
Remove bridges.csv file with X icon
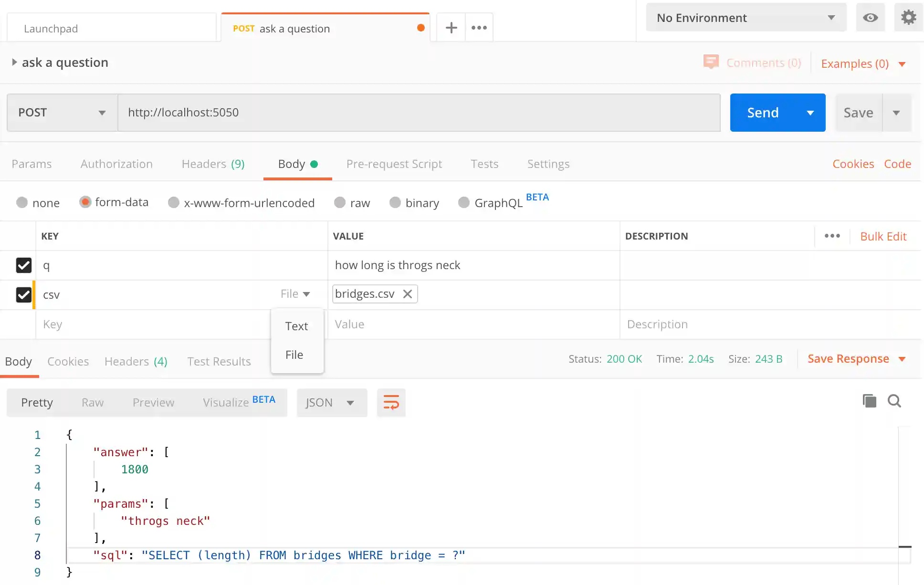pos(408,294)
